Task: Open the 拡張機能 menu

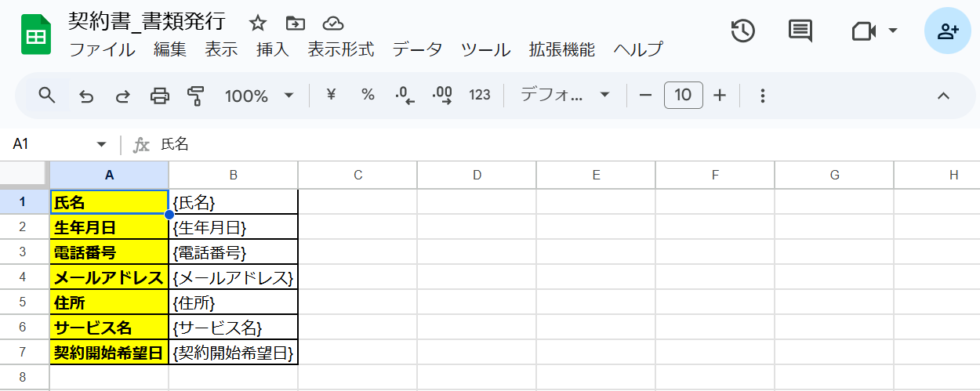Action: point(562,50)
